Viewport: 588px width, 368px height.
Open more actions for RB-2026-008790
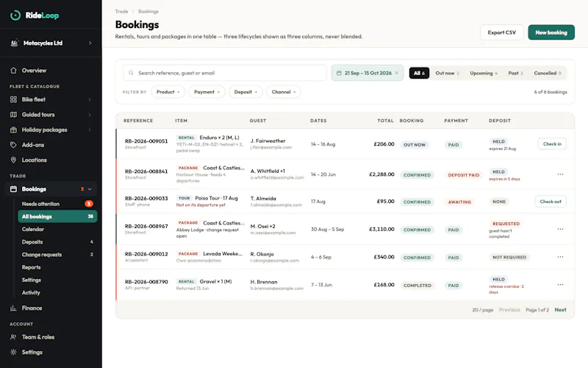click(x=560, y=285)
